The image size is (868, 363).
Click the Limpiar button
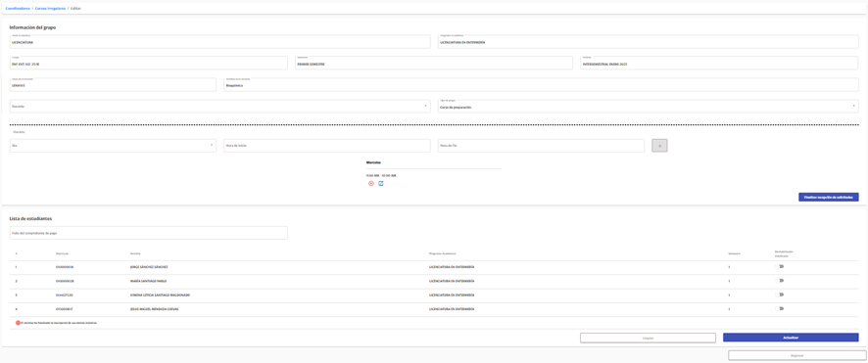click(648, 338)
